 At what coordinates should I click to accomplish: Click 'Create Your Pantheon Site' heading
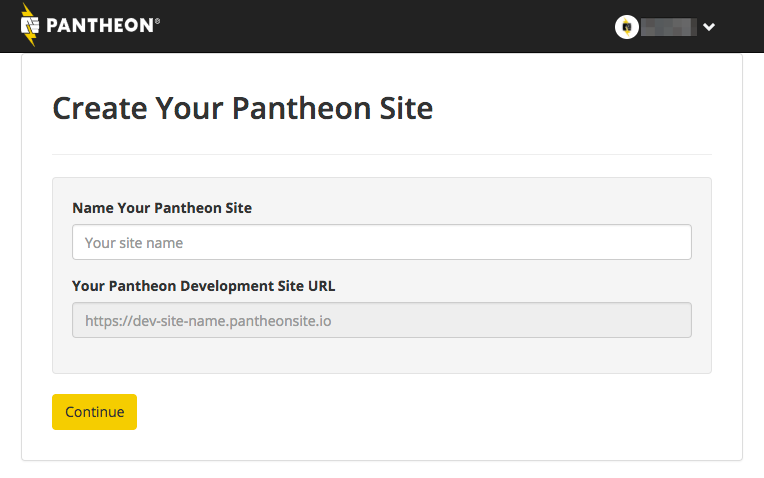pyautogui.click(x=243, y=108)
